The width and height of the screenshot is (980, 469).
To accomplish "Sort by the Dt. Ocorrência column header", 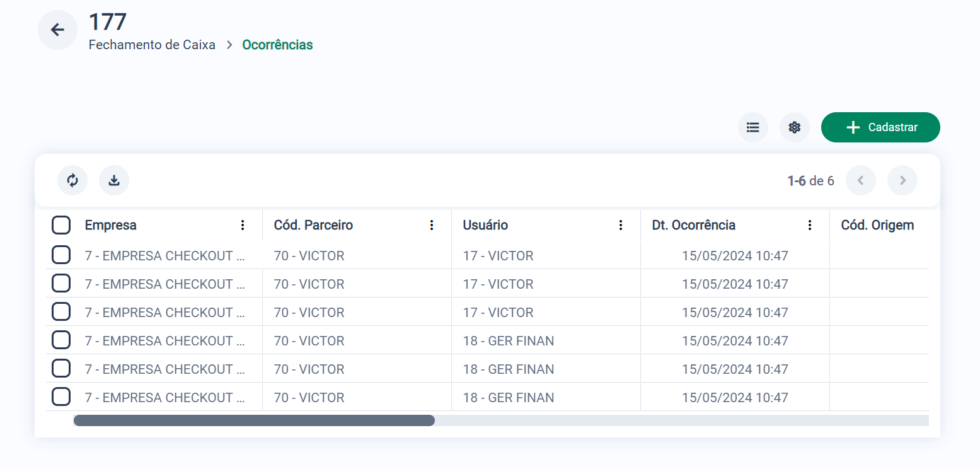I will coord(694,225).
